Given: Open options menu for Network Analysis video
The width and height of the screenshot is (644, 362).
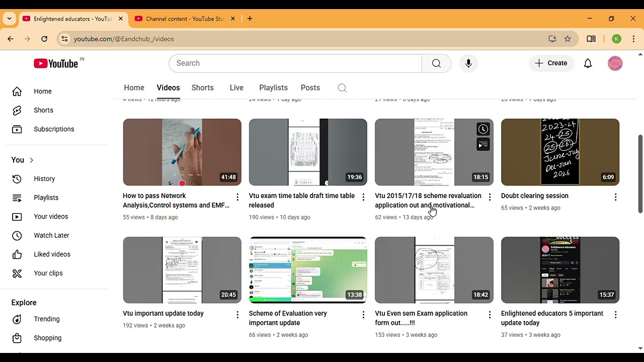Looking at the screenshot, I should [x=237, y=197].
